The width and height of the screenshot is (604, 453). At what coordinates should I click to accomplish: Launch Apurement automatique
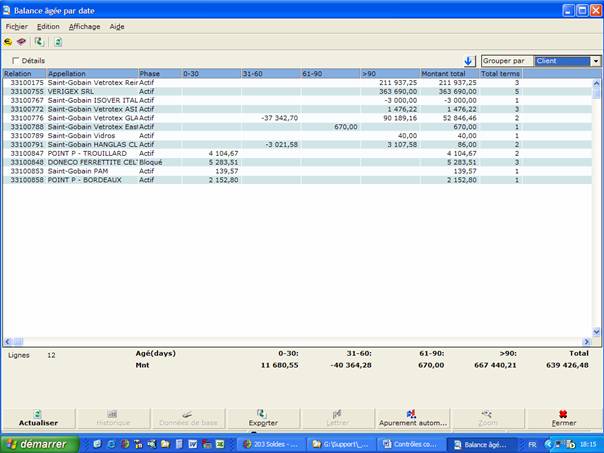412,417
